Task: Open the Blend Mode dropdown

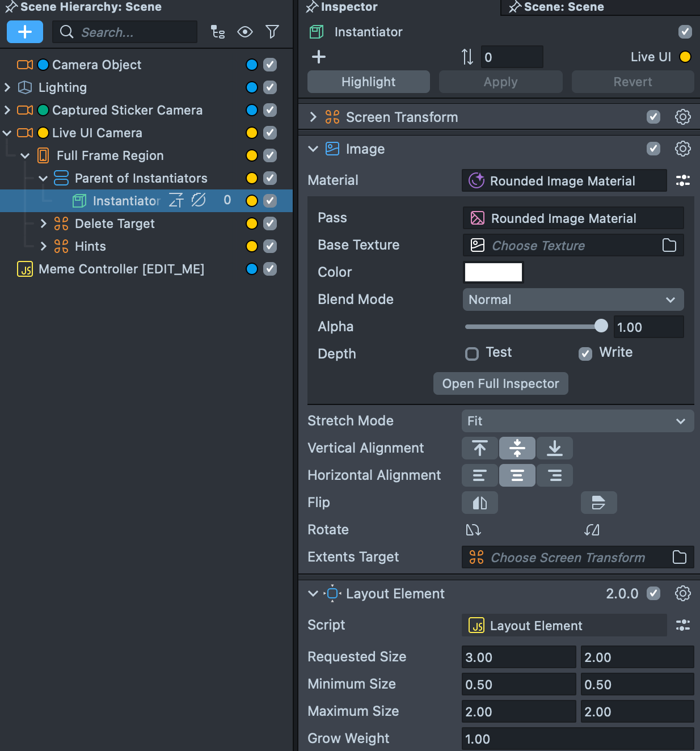Action: point(573,299)
